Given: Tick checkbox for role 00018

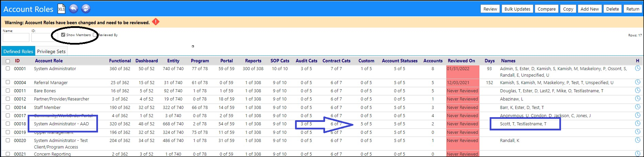Looking at the screenshot, I should [8, 124].
